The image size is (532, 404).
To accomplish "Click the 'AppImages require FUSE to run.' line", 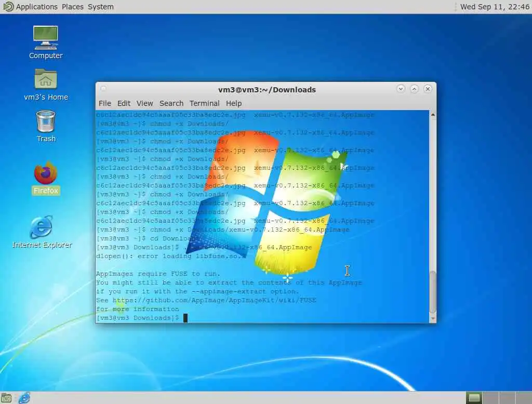I will [158, 274].
